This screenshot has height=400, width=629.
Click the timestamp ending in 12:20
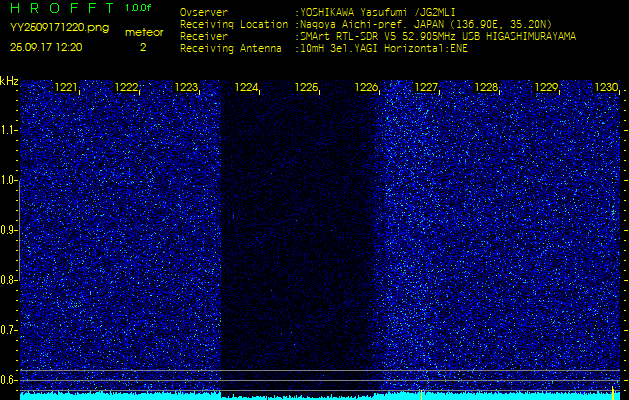point(46,47)
